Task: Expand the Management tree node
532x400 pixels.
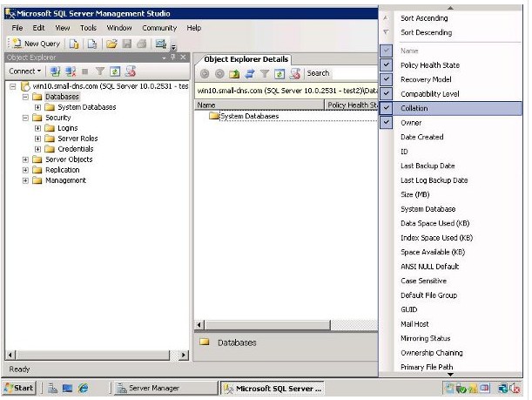Action: click(x=25, y=180)
